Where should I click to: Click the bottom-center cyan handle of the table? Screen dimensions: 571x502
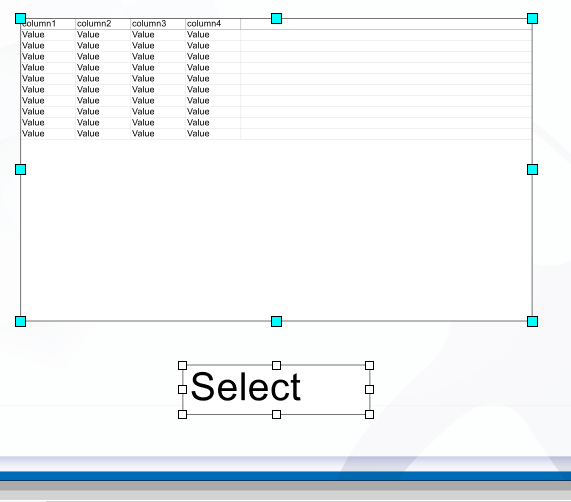click(x=276, y=321)
